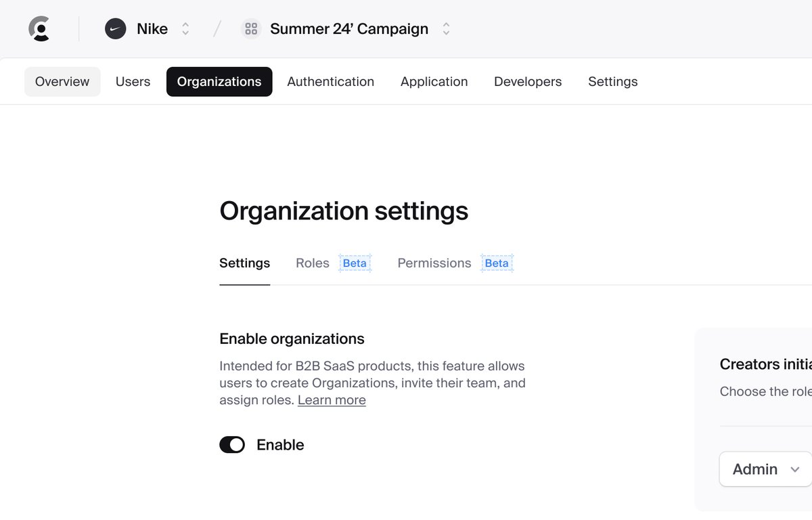Open the Nike workspace switcher chevrons

tap(185, 29)
